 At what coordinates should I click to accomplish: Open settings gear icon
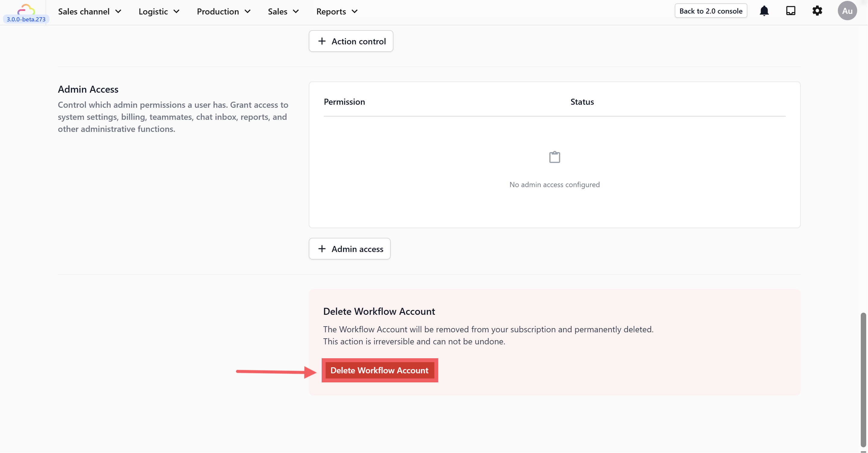click(817, 11)
